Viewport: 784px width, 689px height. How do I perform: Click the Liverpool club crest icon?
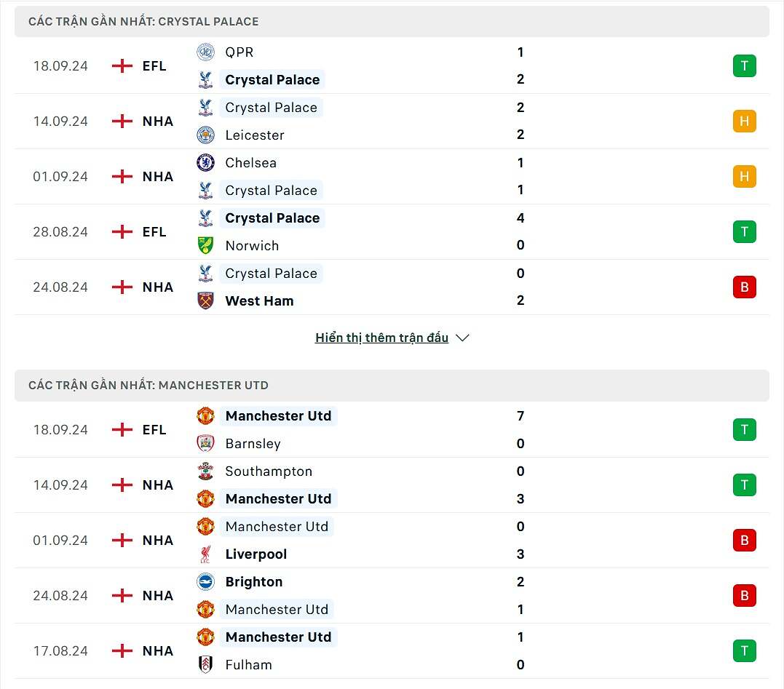(205, 554)
